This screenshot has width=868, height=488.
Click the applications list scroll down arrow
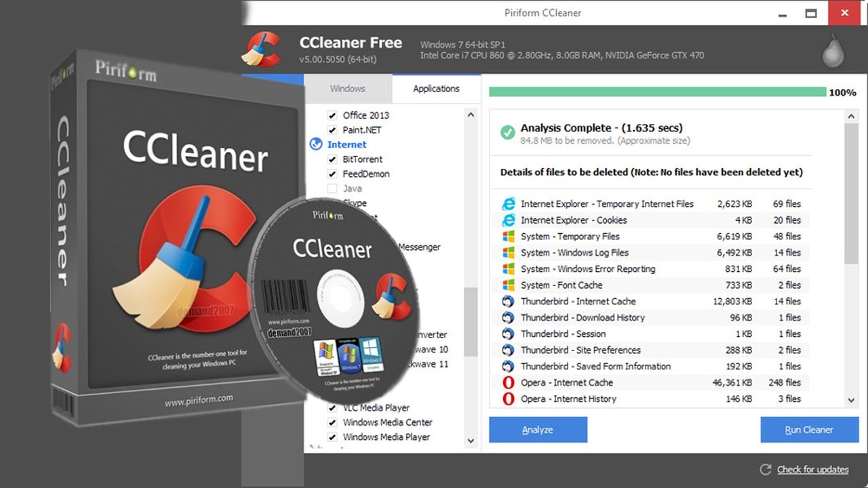471,441
